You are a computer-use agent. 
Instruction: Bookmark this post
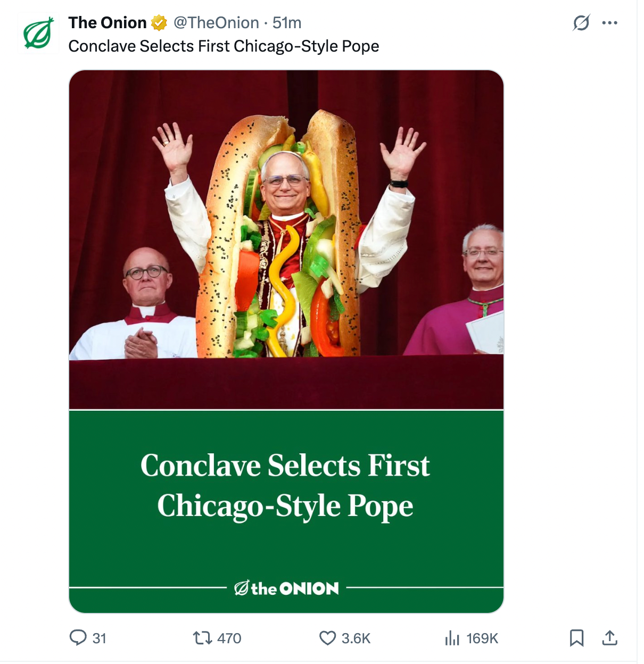click(576, 638)
